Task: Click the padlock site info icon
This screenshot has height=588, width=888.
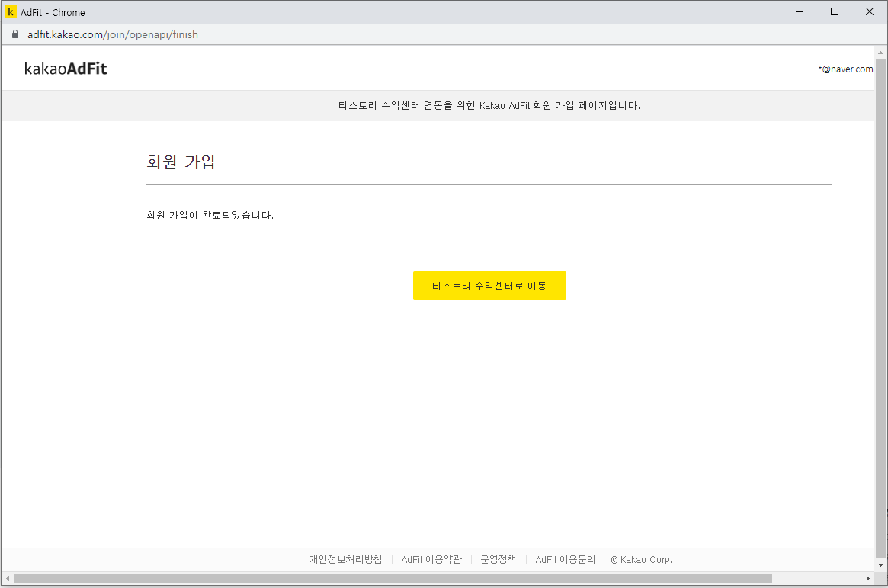Action: [15, 34]
